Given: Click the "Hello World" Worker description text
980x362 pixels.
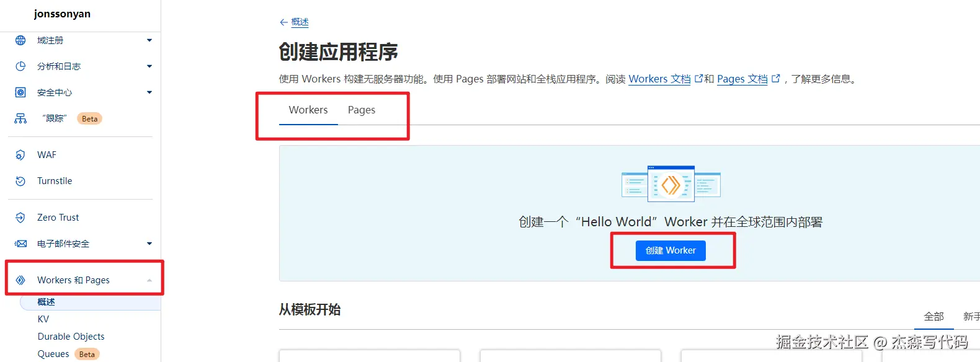Looking at the screenshot, I should 670,222.
